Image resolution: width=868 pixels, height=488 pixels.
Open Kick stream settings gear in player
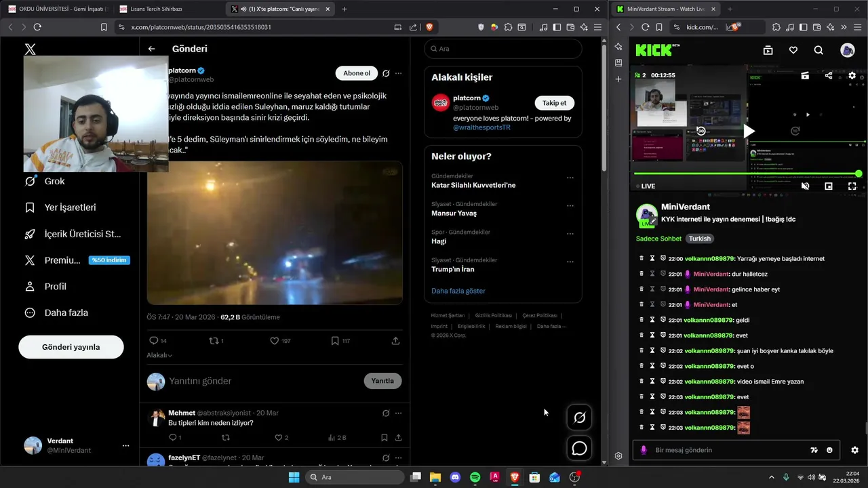852,75
